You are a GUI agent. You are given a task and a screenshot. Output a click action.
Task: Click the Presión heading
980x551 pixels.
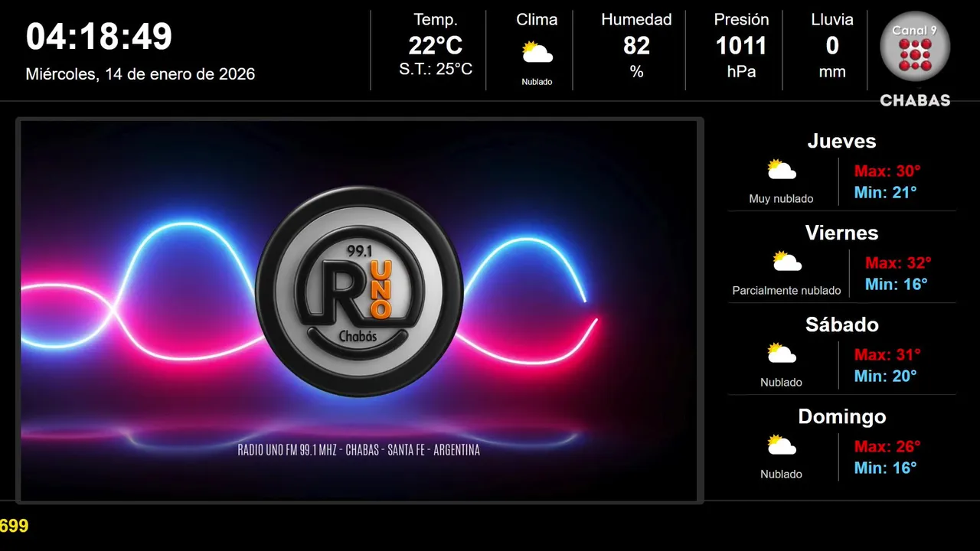click(741, 20)
